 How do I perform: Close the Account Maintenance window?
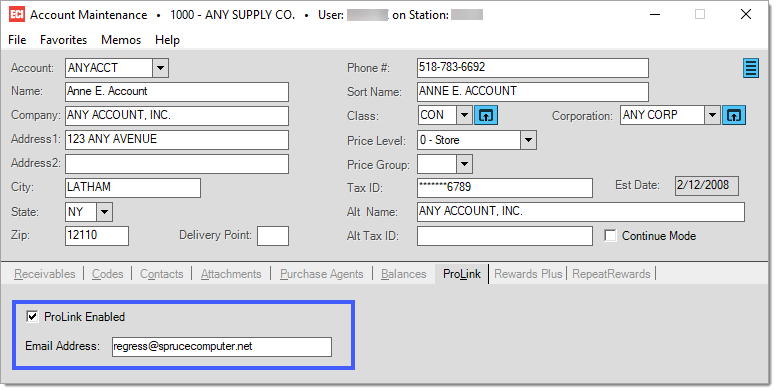pyautogui.click(x=745, y=15)
